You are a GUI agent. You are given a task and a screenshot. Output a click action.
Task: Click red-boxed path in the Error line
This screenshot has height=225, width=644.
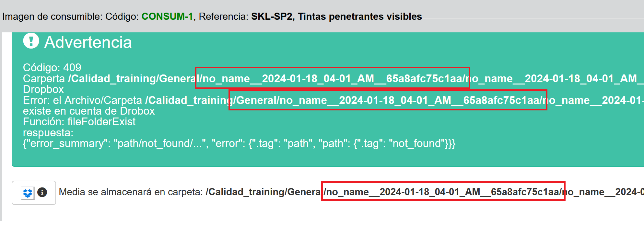pyautogui.click(x=388, y=100)
